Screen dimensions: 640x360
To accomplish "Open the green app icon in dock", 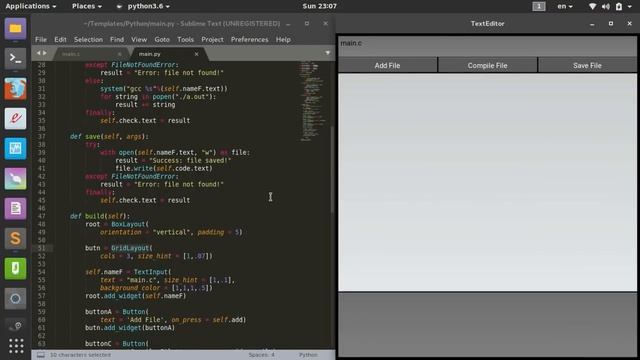I will point(16,269).
